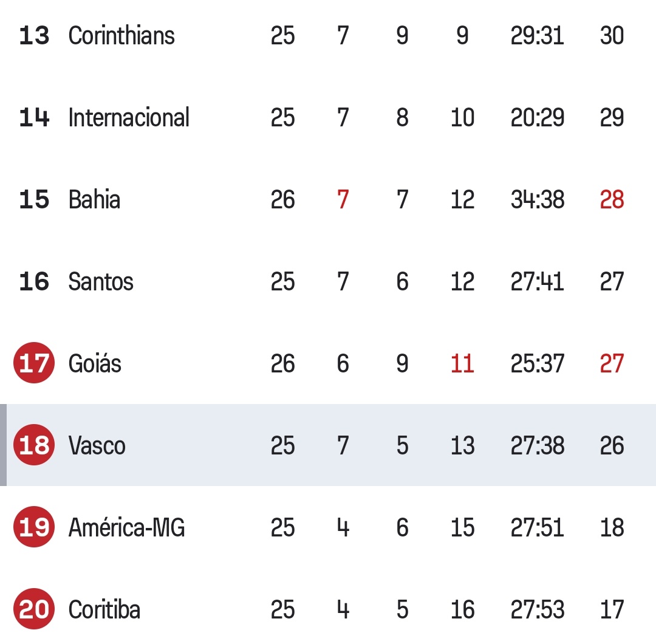Click Goiás's red points value 27
The width and height of the screenshot is (656, 644).
point(611,363)
